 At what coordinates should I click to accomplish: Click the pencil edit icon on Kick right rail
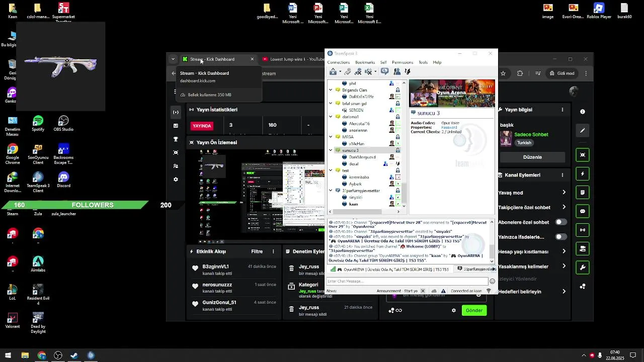pos(583,131)
